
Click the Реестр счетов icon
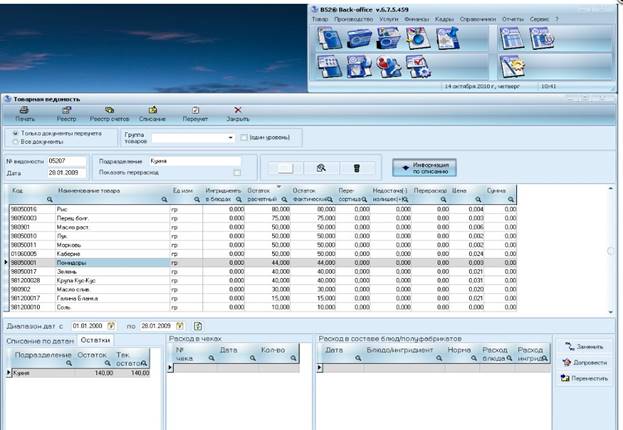tap(108, 109)
